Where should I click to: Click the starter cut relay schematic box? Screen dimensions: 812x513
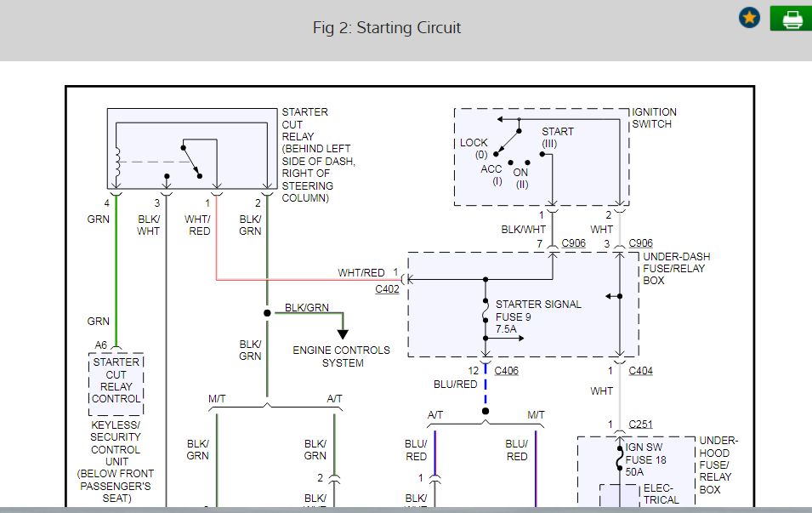[x=192, y=149]
